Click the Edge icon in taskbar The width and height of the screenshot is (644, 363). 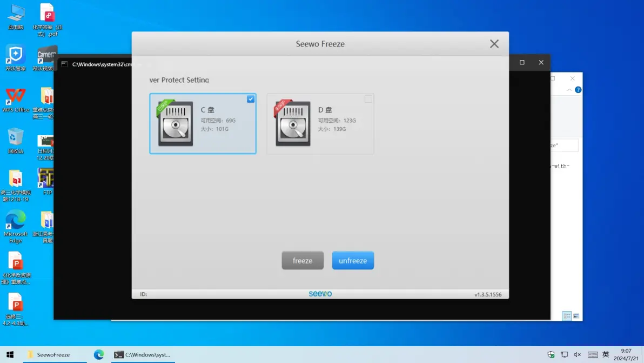click(99, 355)
